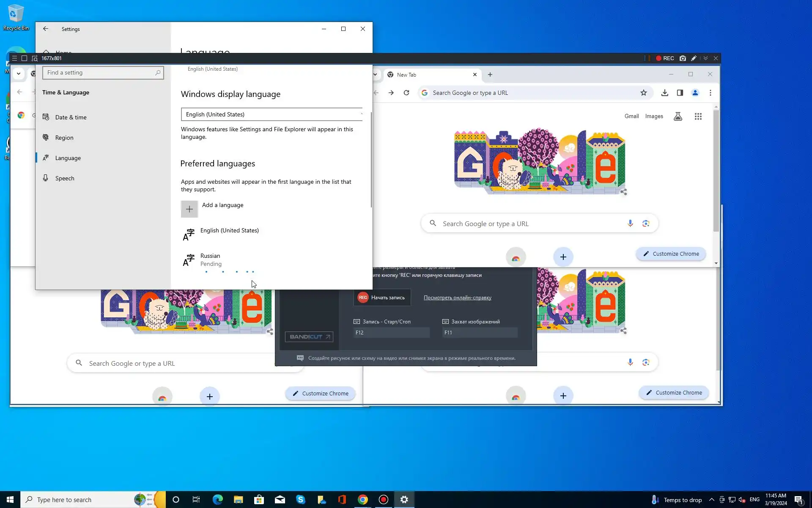Open the Gmail link

631,116
